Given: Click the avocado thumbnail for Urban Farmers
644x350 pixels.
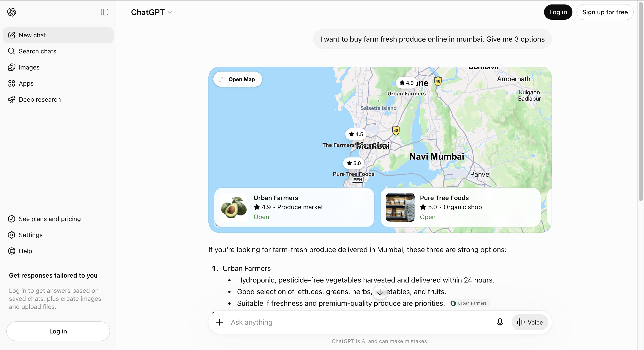Looking at the screenshot, I should [234, 207].
